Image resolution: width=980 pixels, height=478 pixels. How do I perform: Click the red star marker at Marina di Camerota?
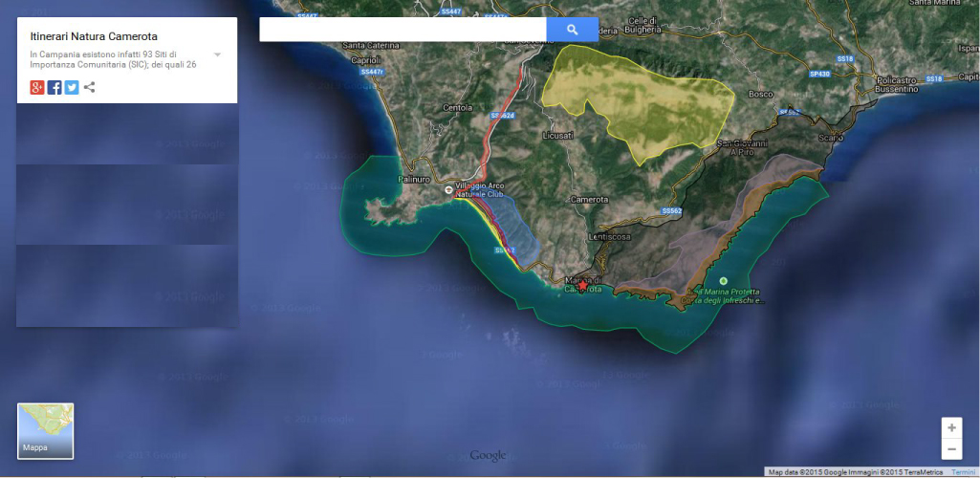pos(583,286)
